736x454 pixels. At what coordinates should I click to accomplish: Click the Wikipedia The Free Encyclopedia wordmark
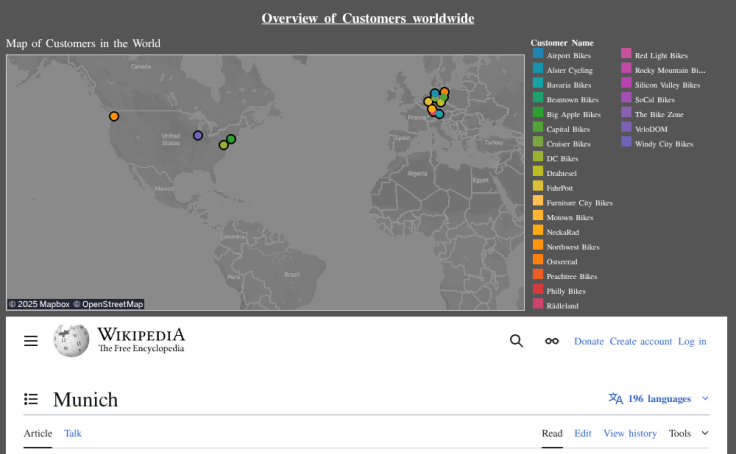[x=141, y=340]
